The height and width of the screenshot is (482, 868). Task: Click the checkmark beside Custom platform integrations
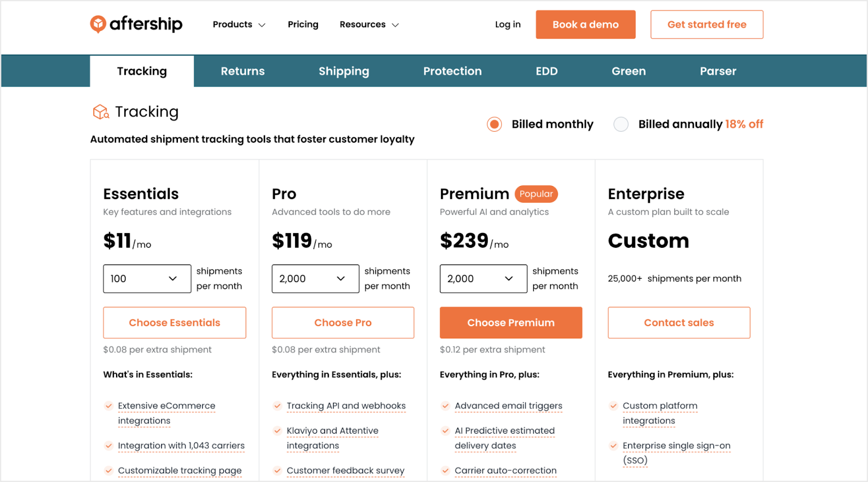tap(614, 406)
